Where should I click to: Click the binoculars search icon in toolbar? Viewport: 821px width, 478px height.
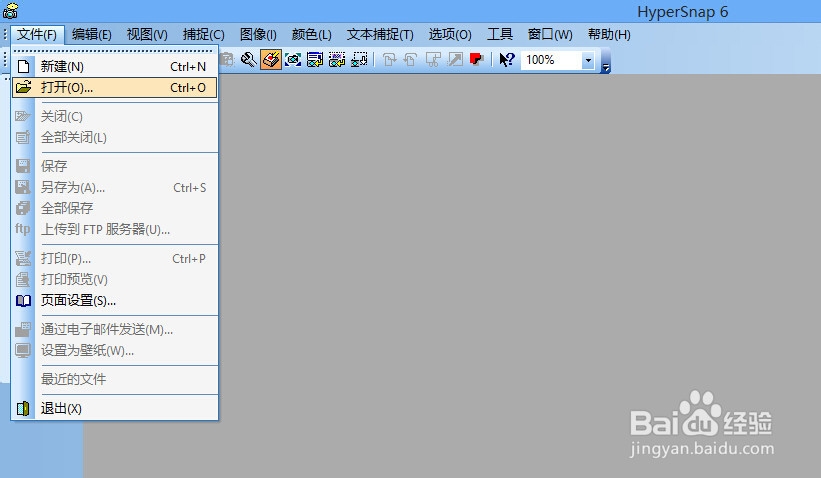249,60
